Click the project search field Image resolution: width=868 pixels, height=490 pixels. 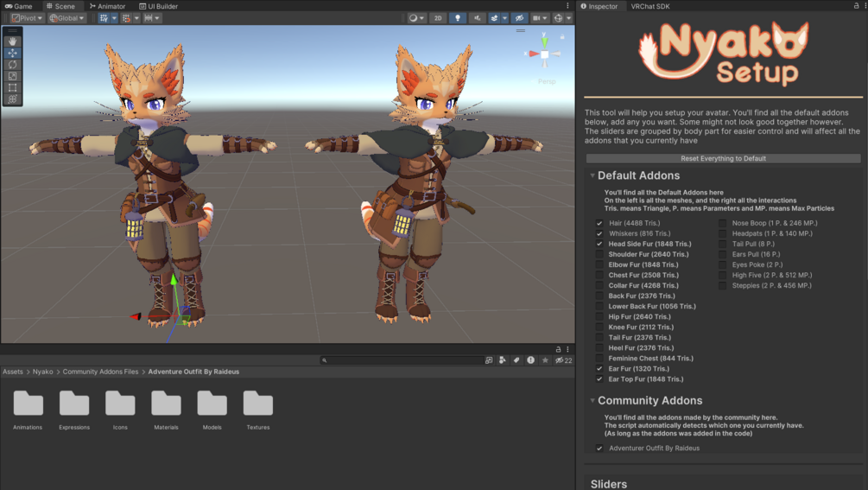402,360
